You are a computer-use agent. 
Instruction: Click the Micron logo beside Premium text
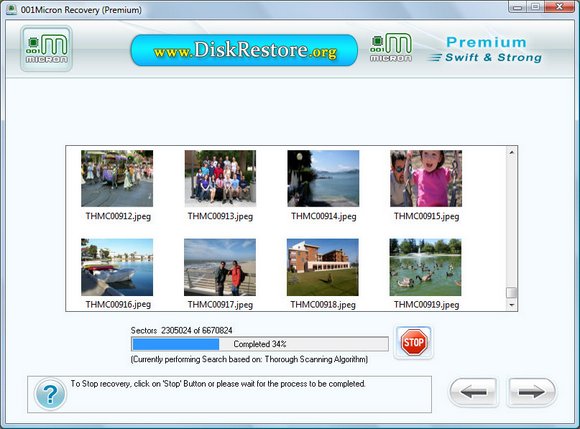coord(391,48)
